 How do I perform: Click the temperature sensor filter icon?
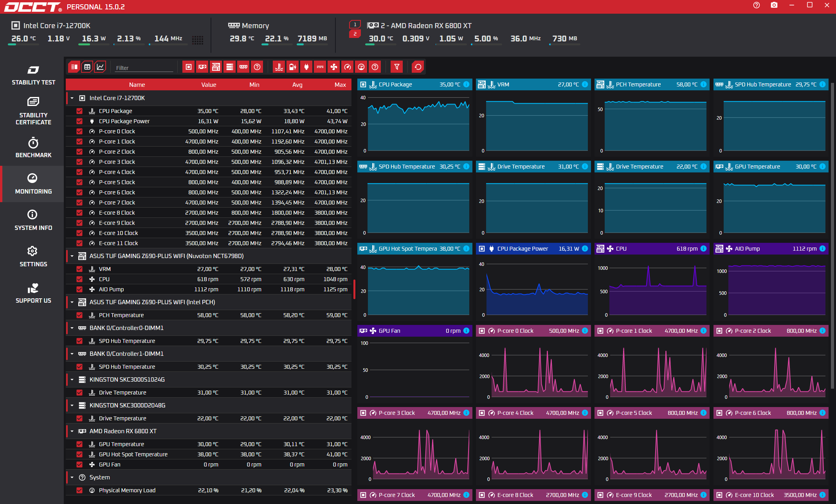[x=279, y=67]
